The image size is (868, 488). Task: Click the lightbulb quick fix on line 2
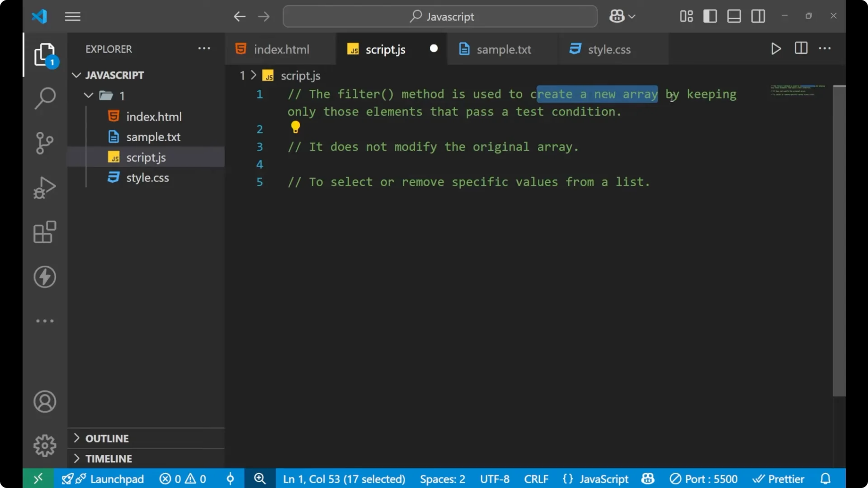click(295, 128)
